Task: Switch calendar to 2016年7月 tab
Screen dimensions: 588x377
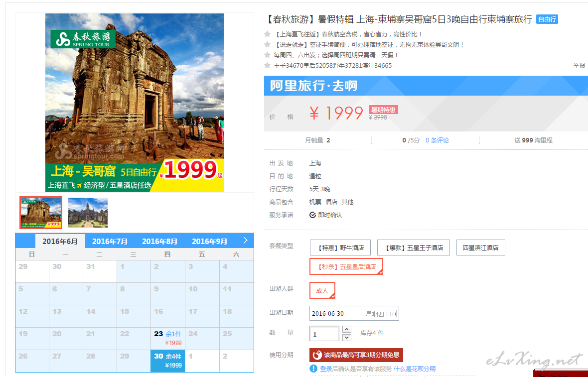Action: [110, 242]
